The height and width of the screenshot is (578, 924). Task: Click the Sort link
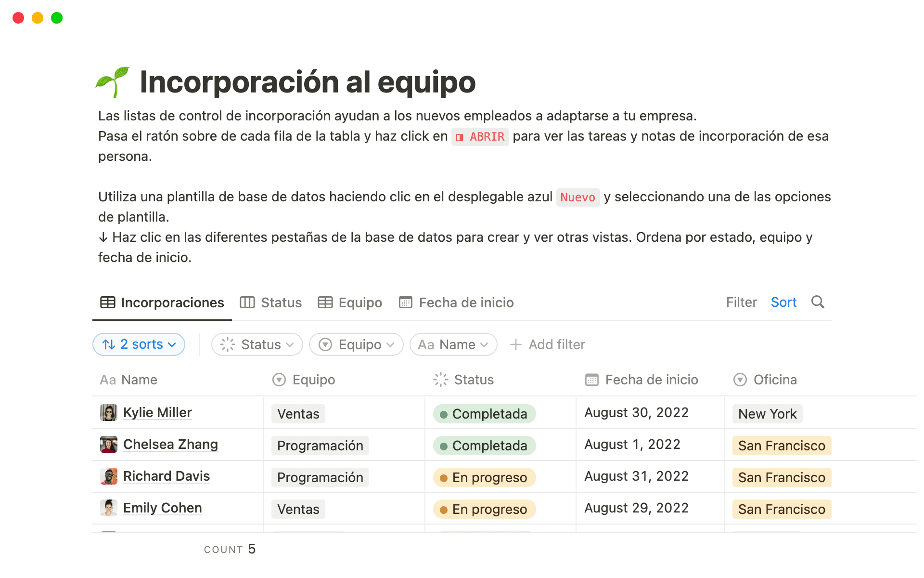(x=783, y=302)
